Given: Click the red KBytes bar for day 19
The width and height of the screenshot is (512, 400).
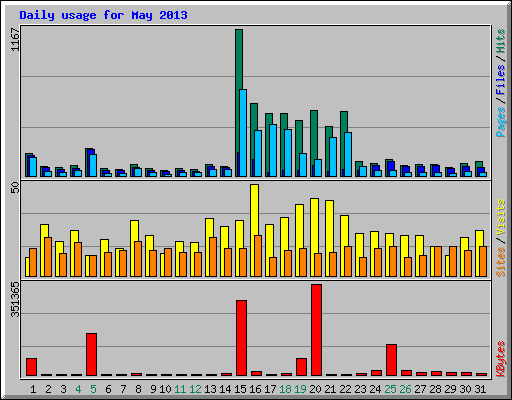Looking at the screenshot, I should pos(301,367).
